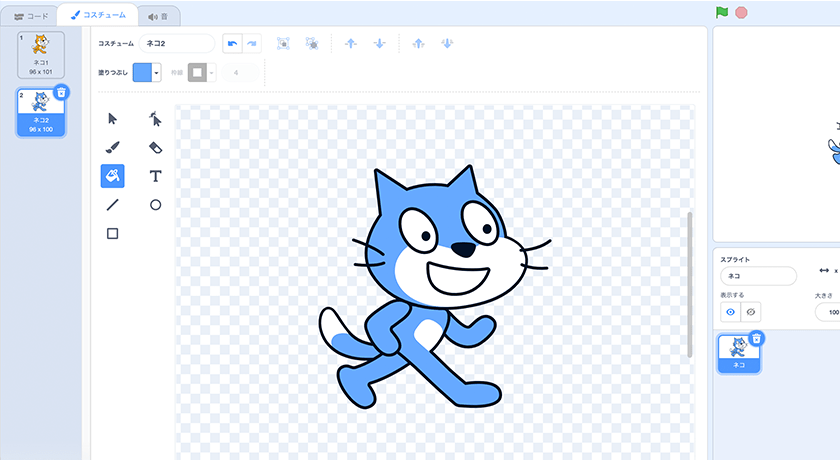Image resolution: width=840 pixels, height=460 pixels.
Task: Click the gray outline color swatch
Action: pyautogui.click(x=197, y=72)
